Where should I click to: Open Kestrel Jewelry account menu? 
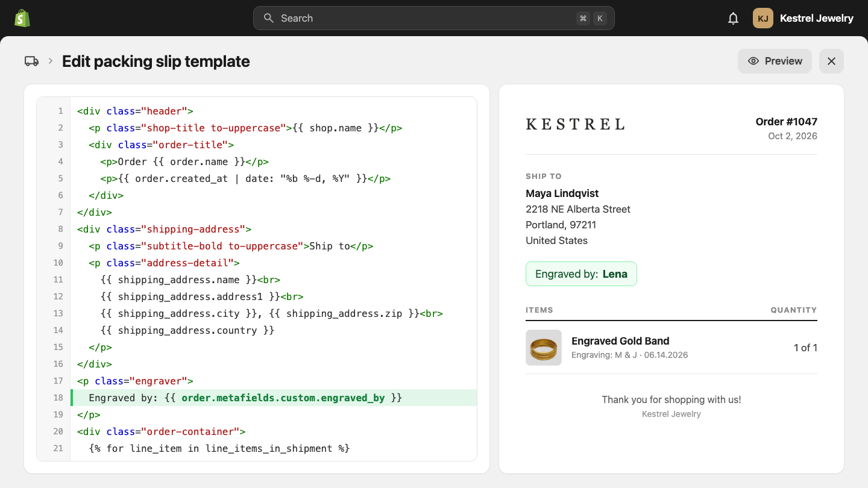point(816,18)
